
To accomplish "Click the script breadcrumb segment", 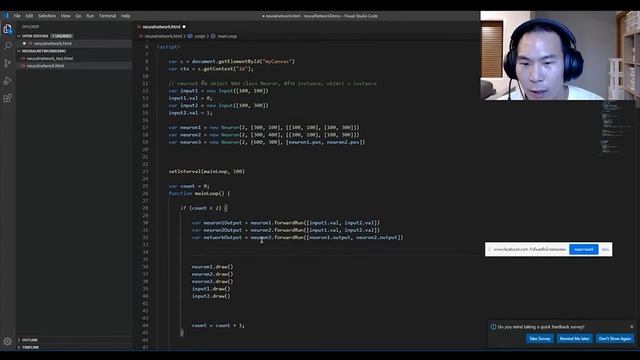I will (x=200, y=36).
